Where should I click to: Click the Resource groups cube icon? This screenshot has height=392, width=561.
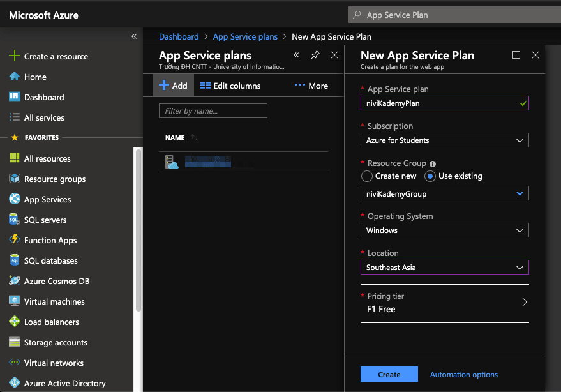click(x=15, y=178)
